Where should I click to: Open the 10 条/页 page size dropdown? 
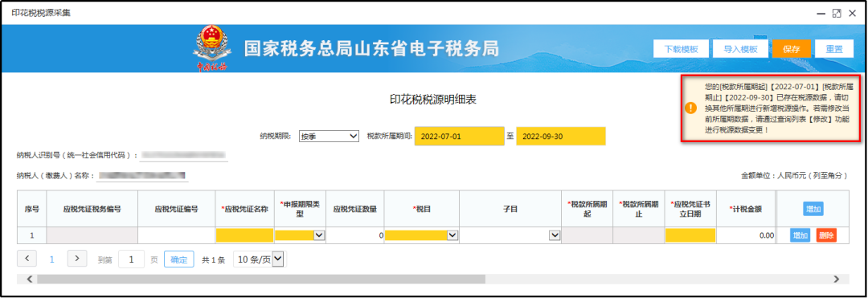tap(259, 259)
